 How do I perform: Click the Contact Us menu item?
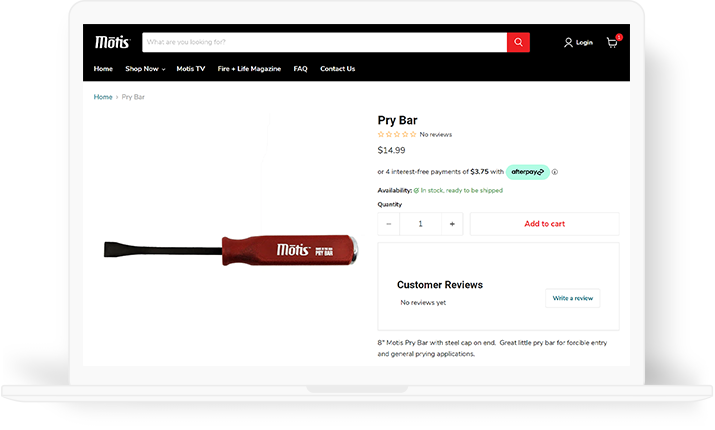point(337,69)
